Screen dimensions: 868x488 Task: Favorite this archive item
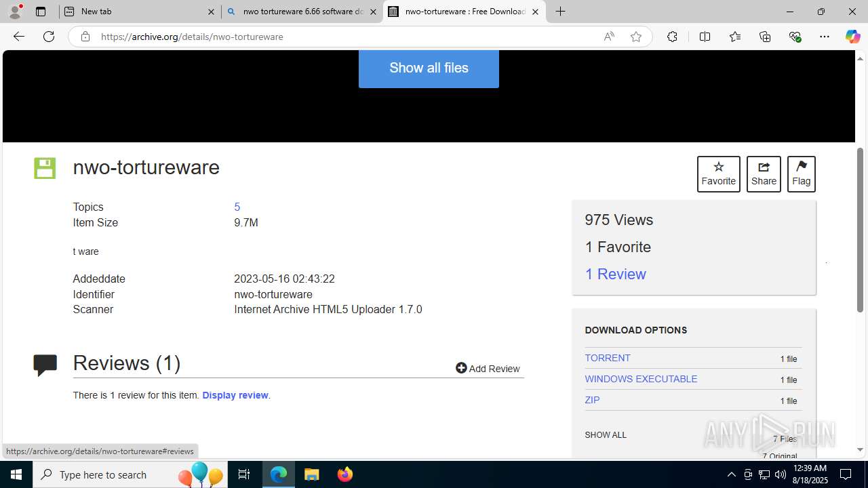point(719,174)
